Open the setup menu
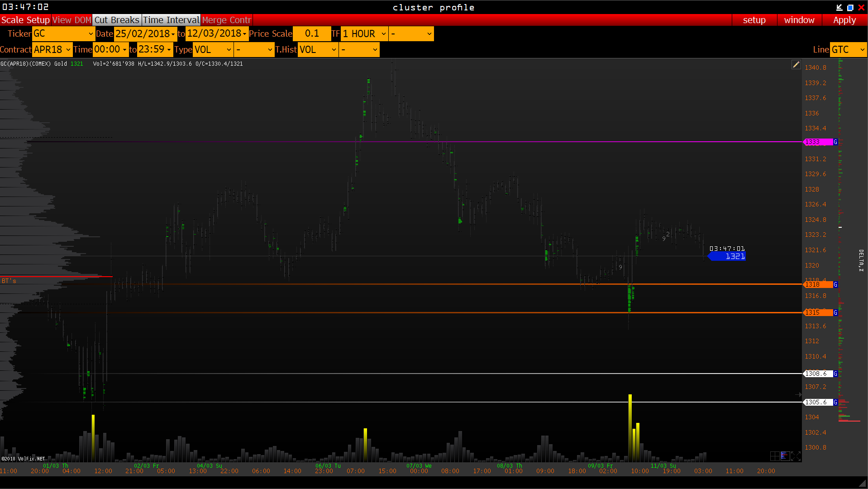 pyautogui.click(x=754, y=20)
